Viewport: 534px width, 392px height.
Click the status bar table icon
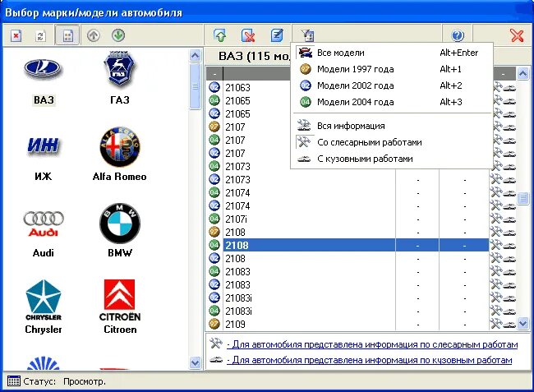point(14,381)
